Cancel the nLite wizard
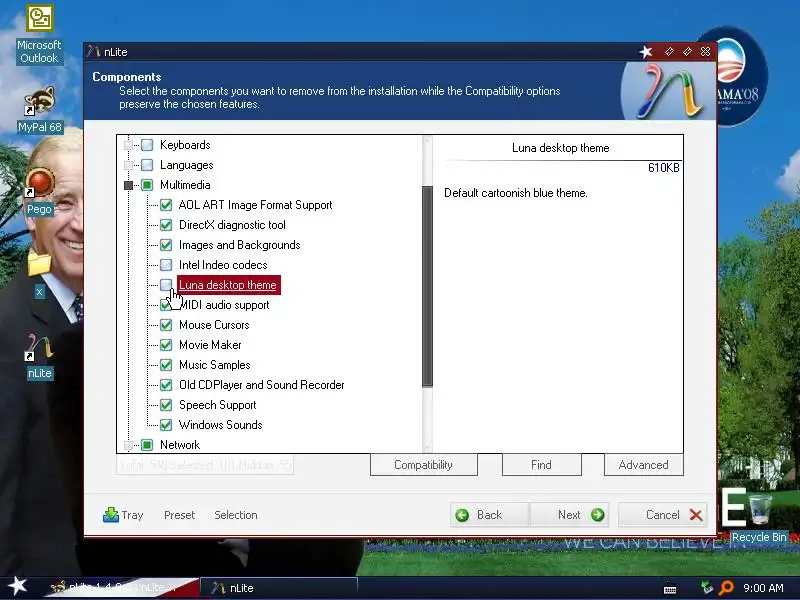 pos(663,515)
